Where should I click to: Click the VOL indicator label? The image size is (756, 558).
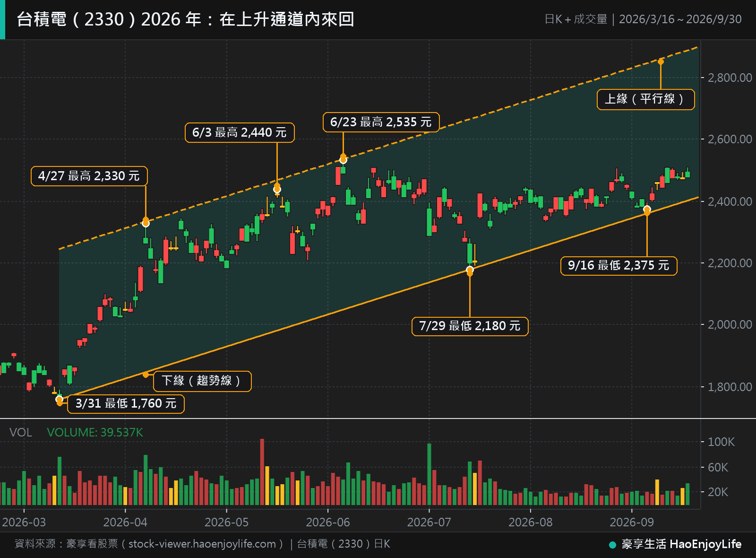pyautogui.click(x=21, y=432)
